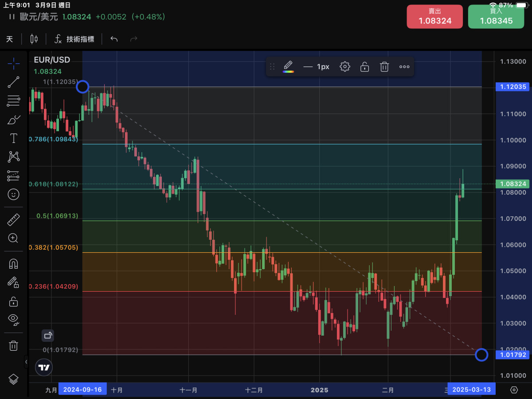Screen dimensions: 532x399
Task: Tap the green 買入 buy button
Action: pos(496,17)
